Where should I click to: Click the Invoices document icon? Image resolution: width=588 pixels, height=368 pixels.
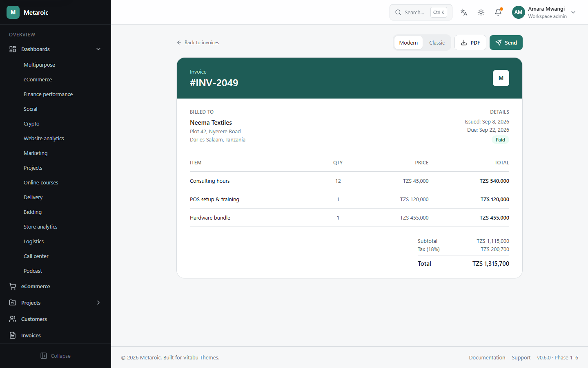click(13, 335)
